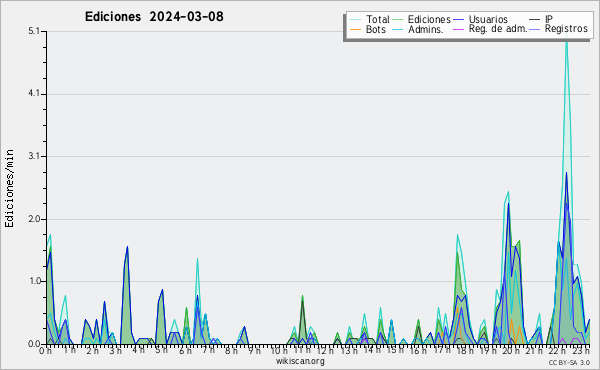The width and height of the screenshot is (600, 370).
Task: Click the 3.1 y-axis value
Action: (x=34, y=156)
